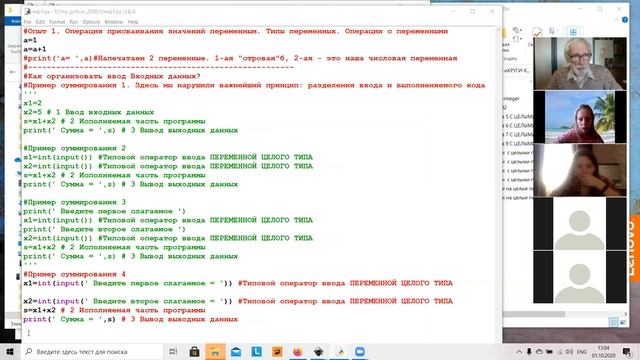The image size is (640, 360).
Task: Click line x2=int(input(' Введите второе слагаемое
Action: tap(238, 301)
